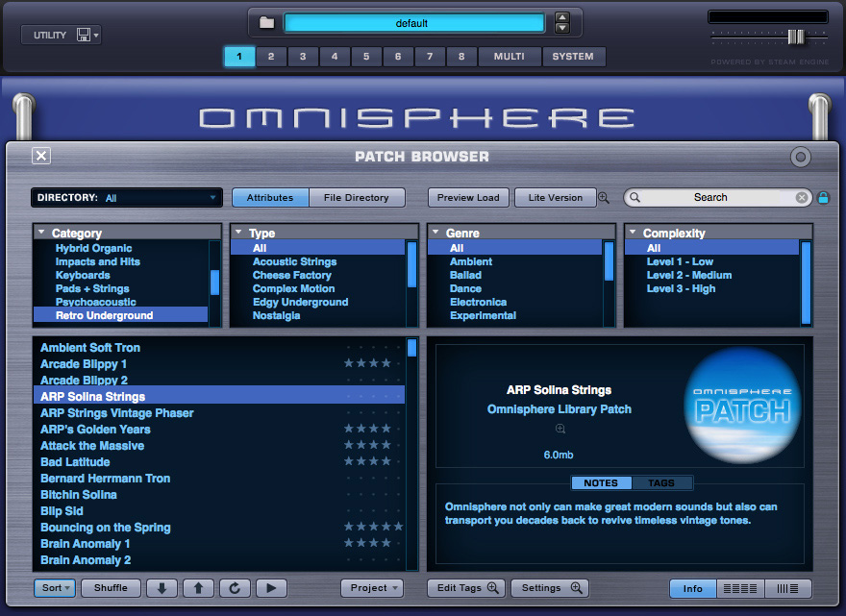This screenshot has height=616, width=846.
Task: Open the Project dropdown
Action: [372, 588]
